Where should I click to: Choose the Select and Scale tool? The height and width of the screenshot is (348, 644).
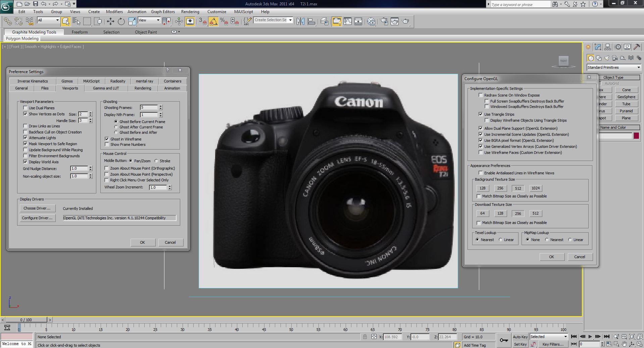pos(132,21)
